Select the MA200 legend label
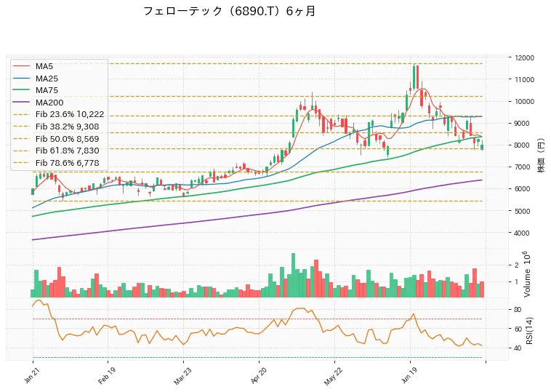551x392 pixels. click(49, 103)
